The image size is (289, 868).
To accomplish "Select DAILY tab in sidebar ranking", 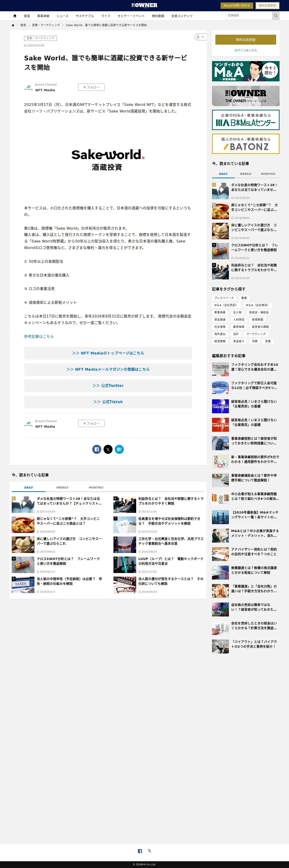I will tap(223, 174).
